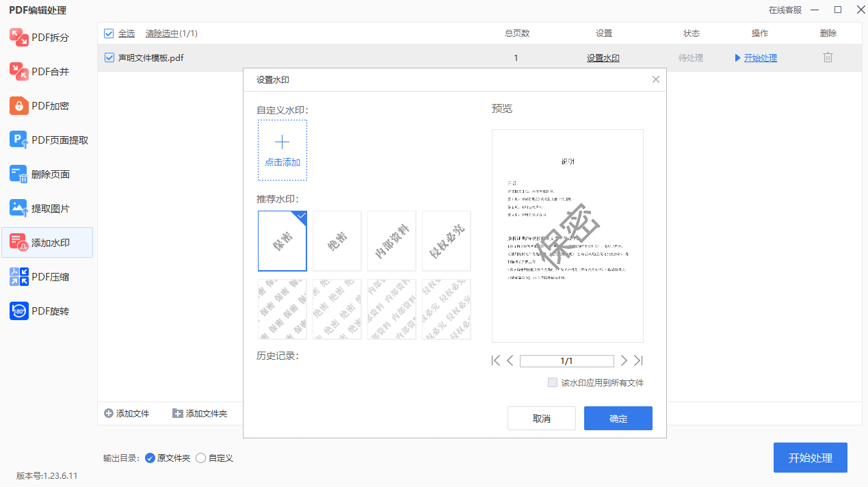Select tiled 绝密 watermark thumbnail
The image size is (868, 487).
[x=337, y=309]
